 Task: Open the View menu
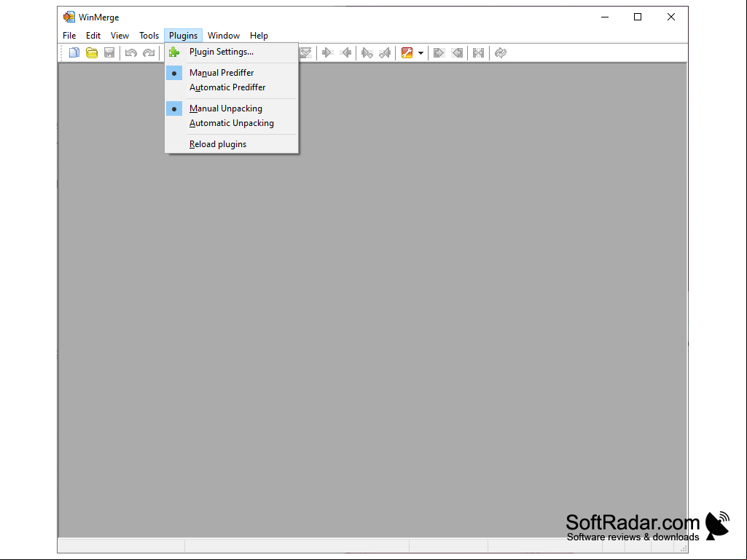(120, 36)
